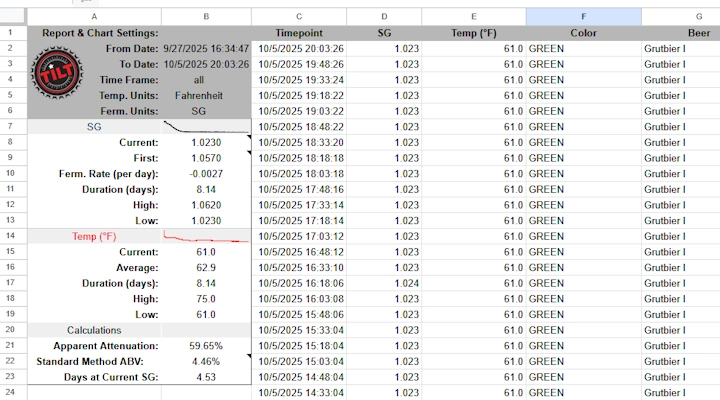Screen dimensions: 720x400
Task: Select column E header
Action: coord(474,17)
